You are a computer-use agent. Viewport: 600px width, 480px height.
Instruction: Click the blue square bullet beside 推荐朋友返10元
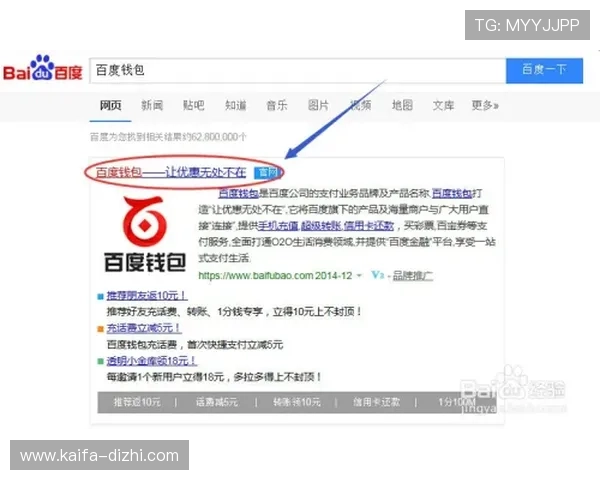(101, 296)
